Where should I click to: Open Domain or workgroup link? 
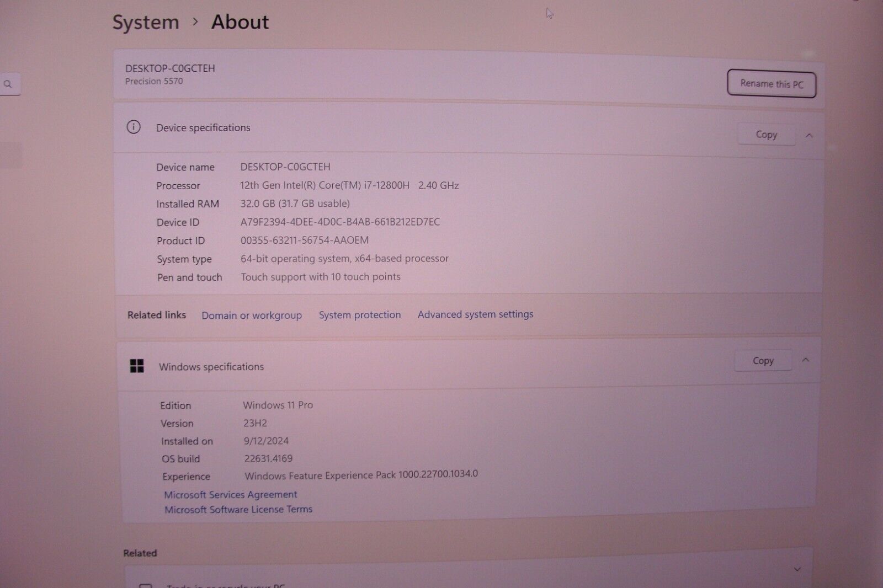coord(252,316)
